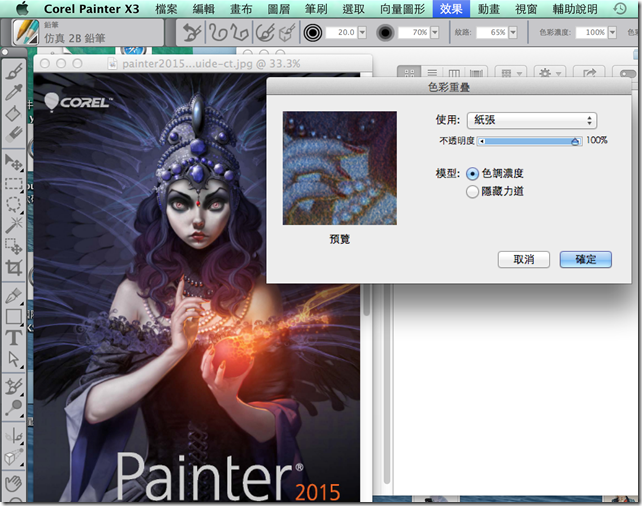Open the brush selector showing 仿真 2B 鉛筆

click(x=87, y=32)
